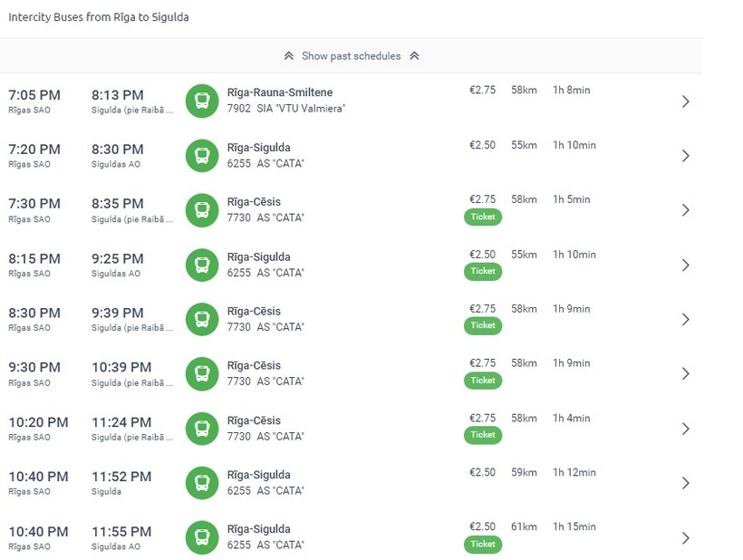Click bus icon for 7:30 PM Rīga-Cēsis
The image size is (743, 560).
pos(202,209)
